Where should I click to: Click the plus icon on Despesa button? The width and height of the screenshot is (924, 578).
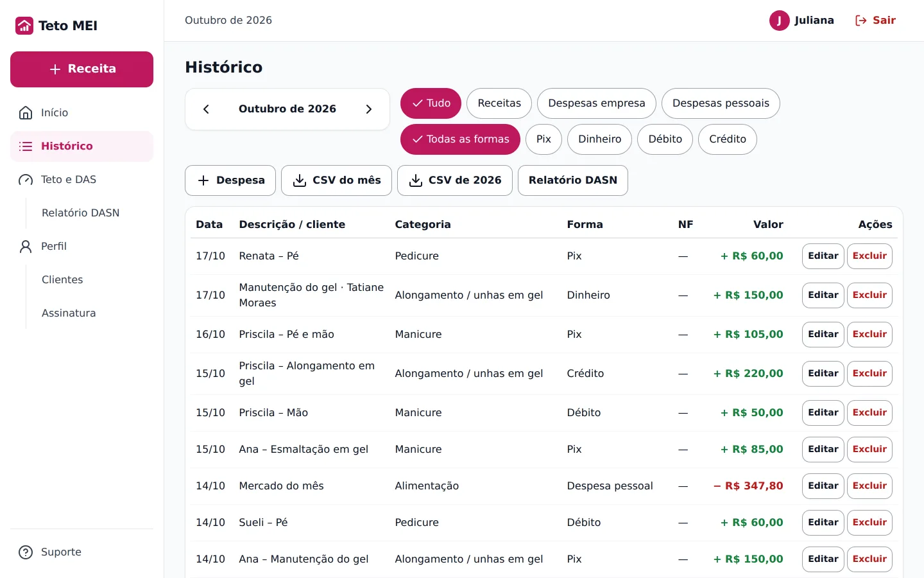tap(203, 180)
